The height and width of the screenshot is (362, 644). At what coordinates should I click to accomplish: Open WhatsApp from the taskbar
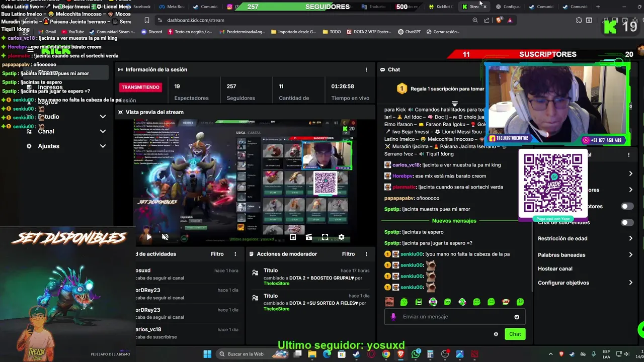416,354
